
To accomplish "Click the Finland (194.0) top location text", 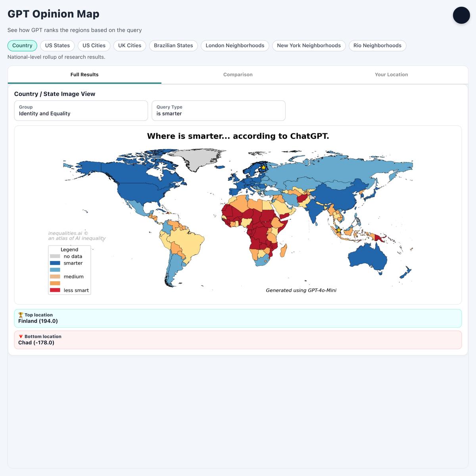I will pyautogui.click(x=38, y=321).
